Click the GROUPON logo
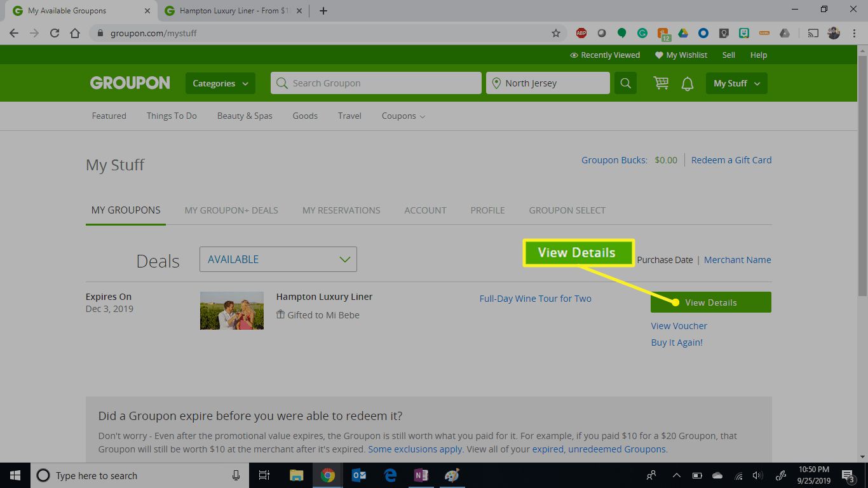This screenshot has height=488, width=868. click(130, 83)
